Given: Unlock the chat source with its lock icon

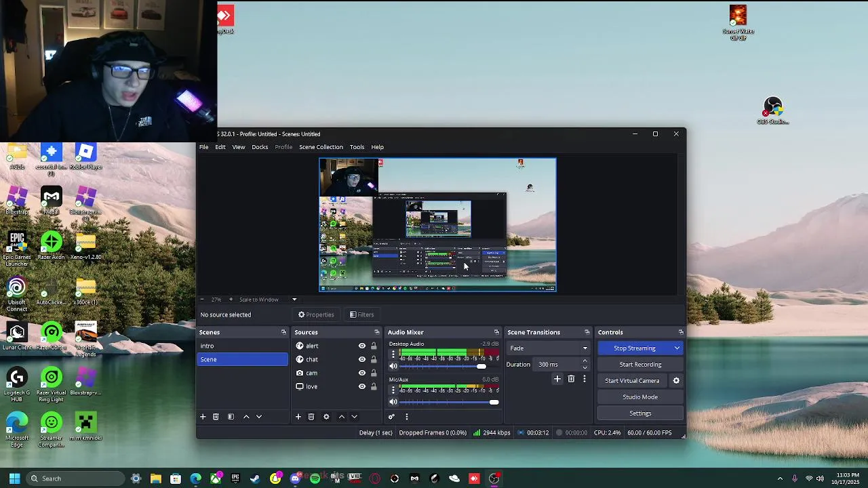Looking at the screenshot, I should [x=374, y=359].
